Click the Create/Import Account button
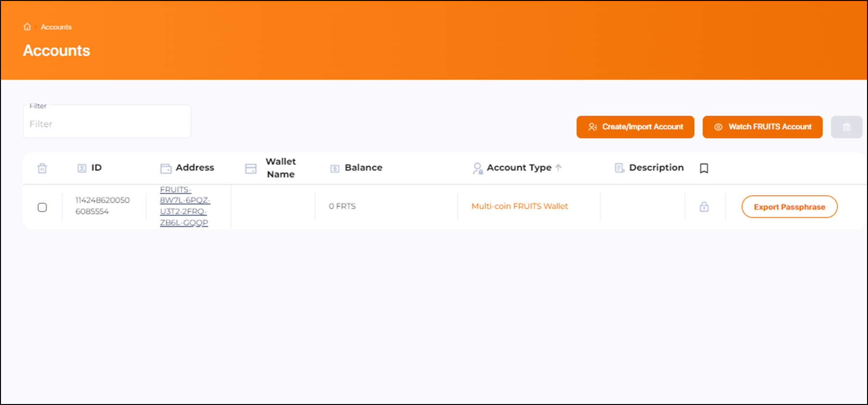Image resolution: width=868 pixels, height=405 pixels. click(x=635, y=127)
